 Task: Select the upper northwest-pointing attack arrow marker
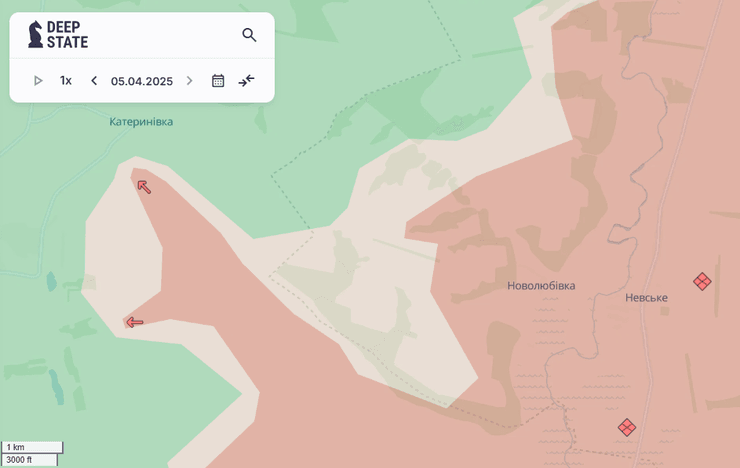(144, 186)
